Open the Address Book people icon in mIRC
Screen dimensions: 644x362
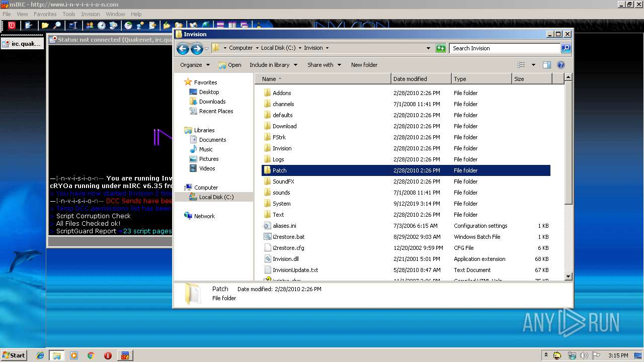coord(90,25)
